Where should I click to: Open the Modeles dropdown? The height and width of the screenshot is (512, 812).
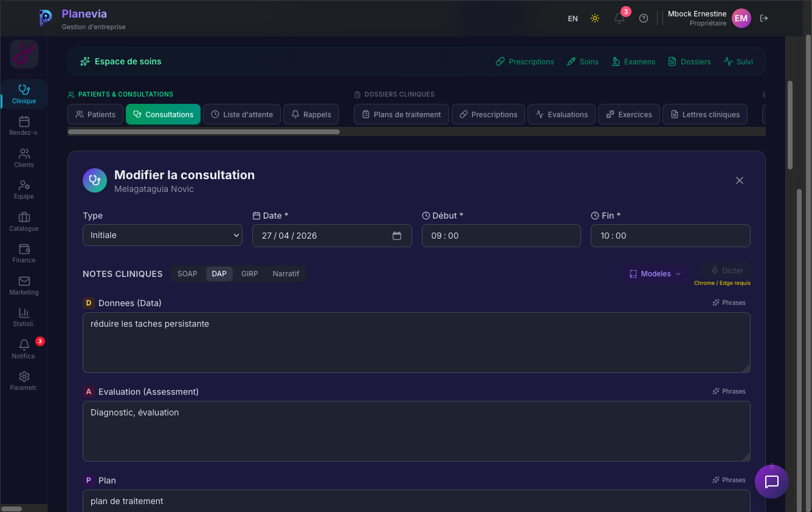tap(655, 274)
